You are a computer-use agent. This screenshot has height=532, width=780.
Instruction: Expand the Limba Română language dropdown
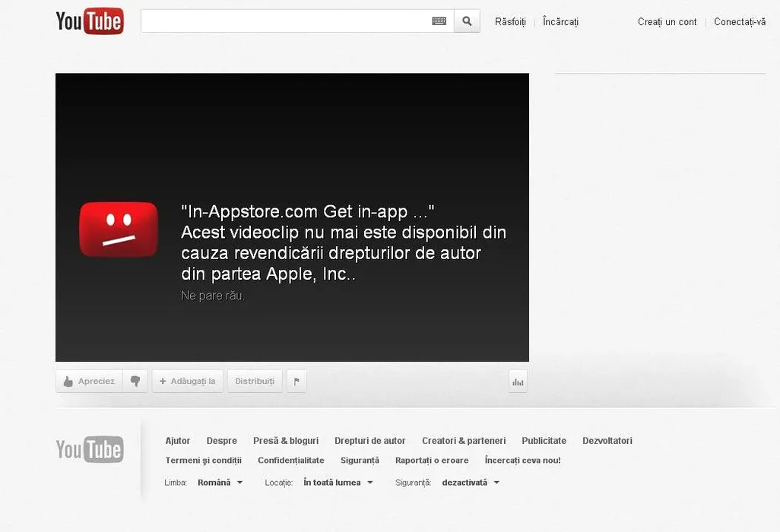point(220,483)
